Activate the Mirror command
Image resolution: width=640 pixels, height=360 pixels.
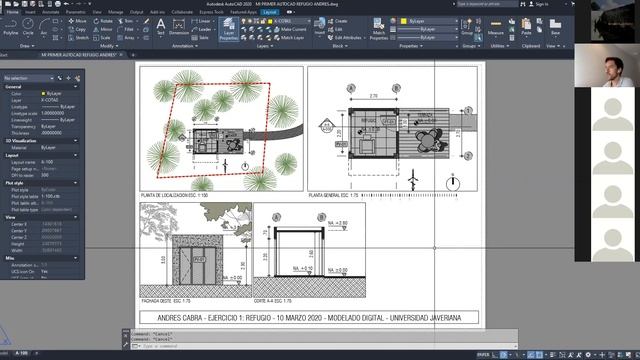pos(102,29)
